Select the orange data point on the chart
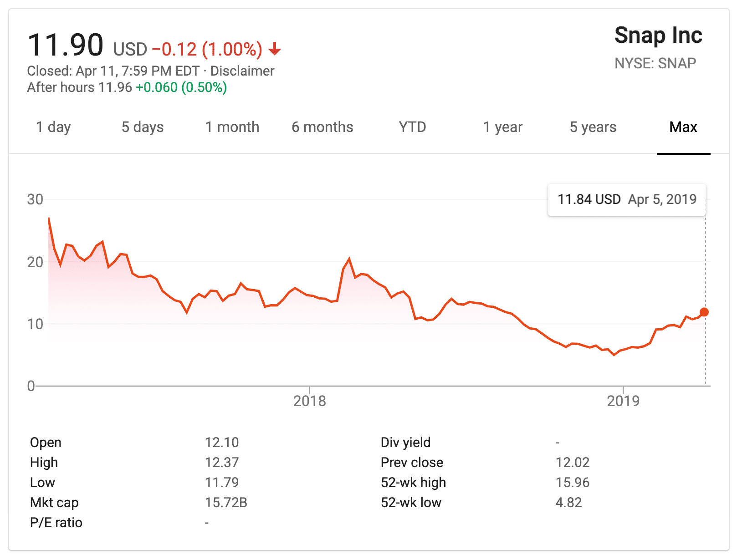Image resolution: width=737 pixels, height=560 pixels. 705,312
